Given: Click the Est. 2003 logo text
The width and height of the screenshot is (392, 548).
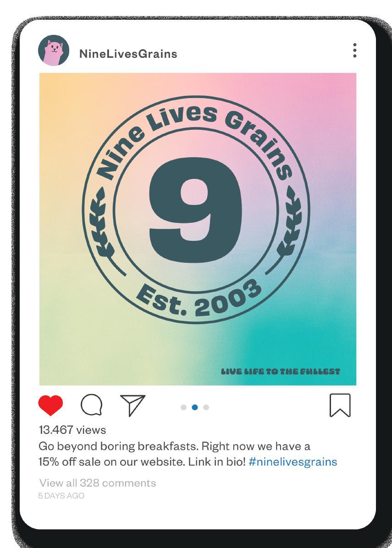Looking at the screenshot, I should (199, 298).
